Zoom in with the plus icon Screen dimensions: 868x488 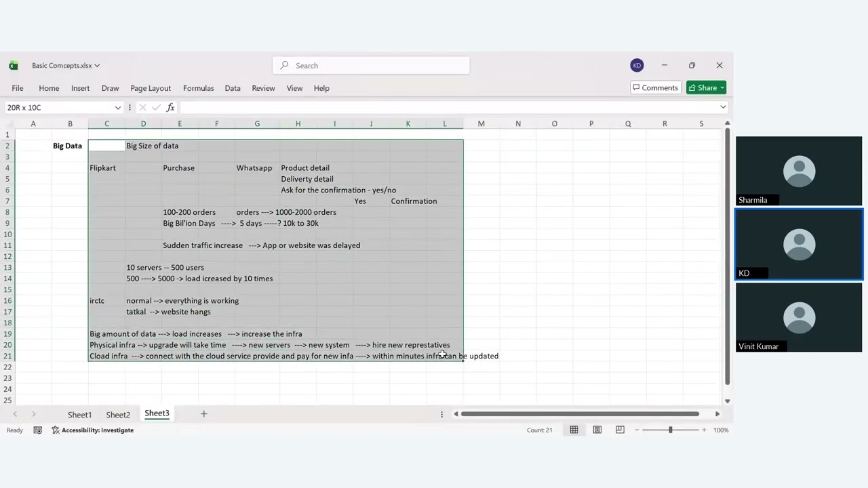[704, 430]
